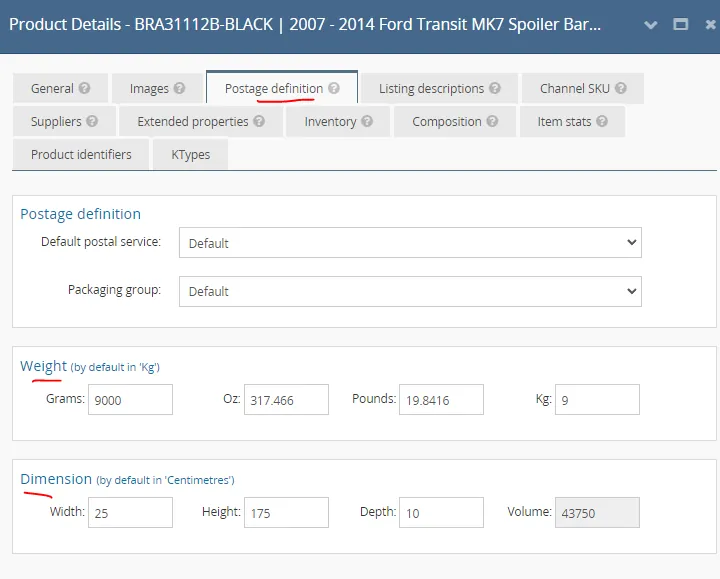Open help icon beside Composition tab
Viewport: 720px width, 579px height.
[492, 121]
